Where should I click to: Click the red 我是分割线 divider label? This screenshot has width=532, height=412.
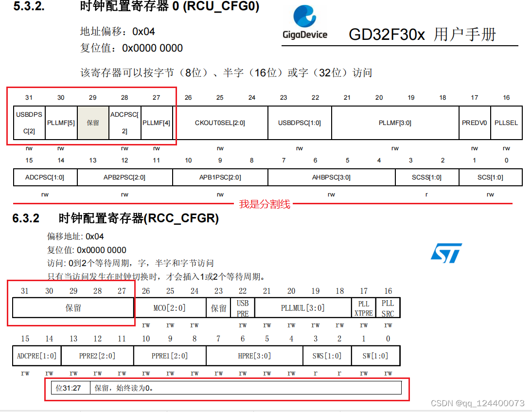tap(265, 204)
